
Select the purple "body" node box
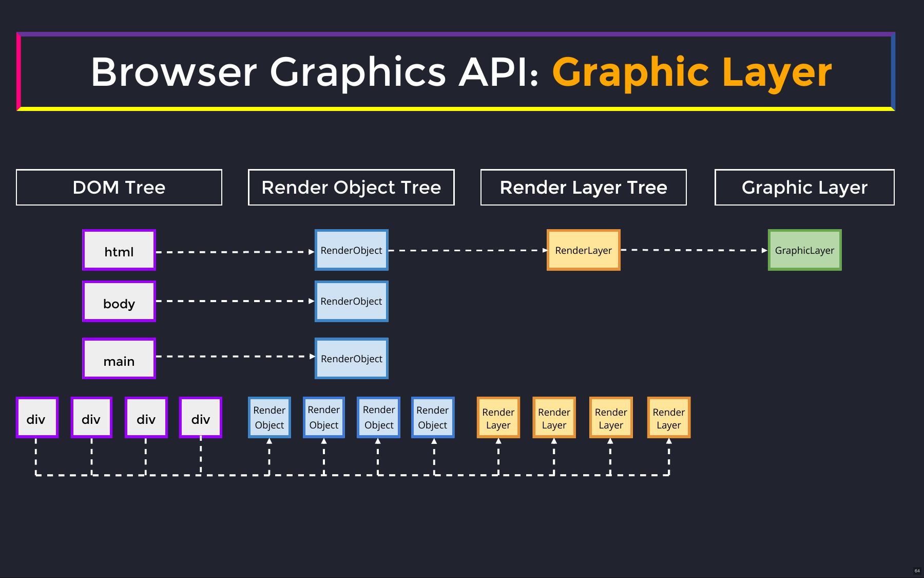coord(119,302)
